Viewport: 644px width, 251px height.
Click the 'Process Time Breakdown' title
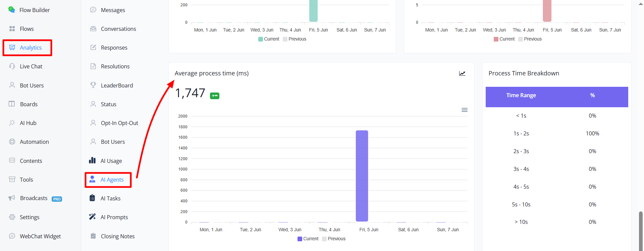pyautogui.click(x=524, y=73)
